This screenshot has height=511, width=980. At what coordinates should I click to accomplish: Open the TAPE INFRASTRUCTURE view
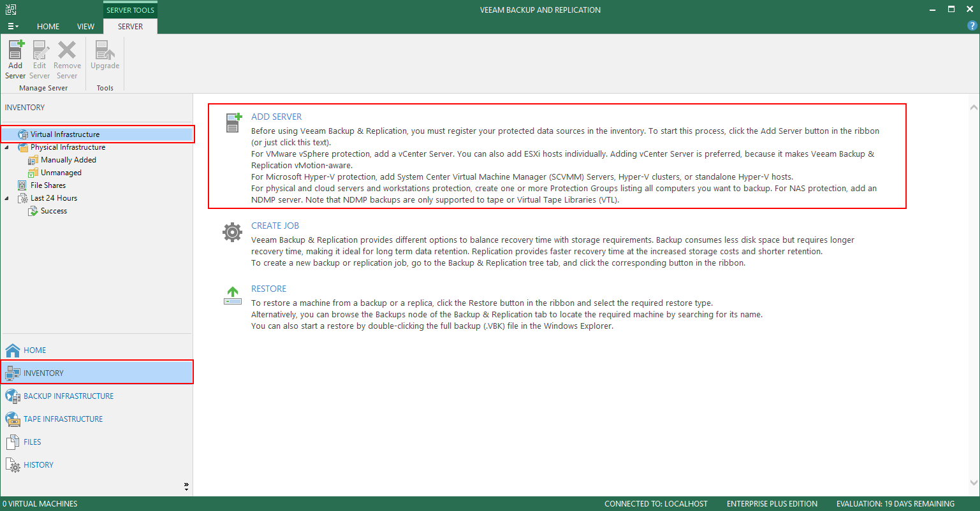[96, 419]
